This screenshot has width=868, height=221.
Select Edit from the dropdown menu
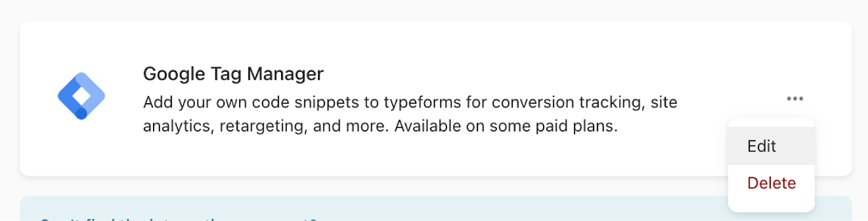(762, 146)
